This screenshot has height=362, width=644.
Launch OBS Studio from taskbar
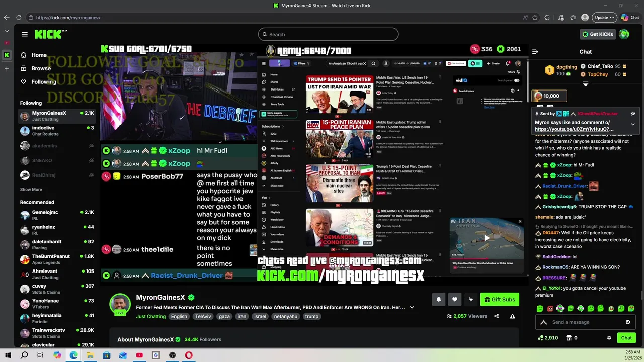coord(172,355)
